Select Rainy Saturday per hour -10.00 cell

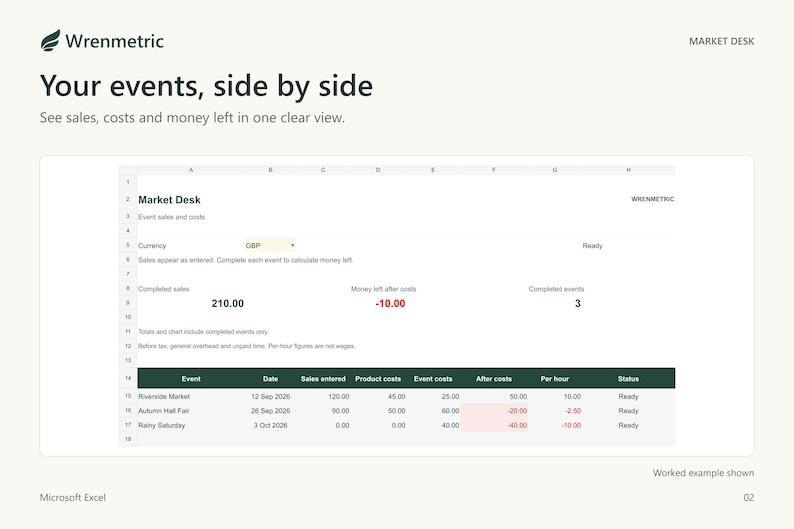pyautogui.click(x=555, y=425)
